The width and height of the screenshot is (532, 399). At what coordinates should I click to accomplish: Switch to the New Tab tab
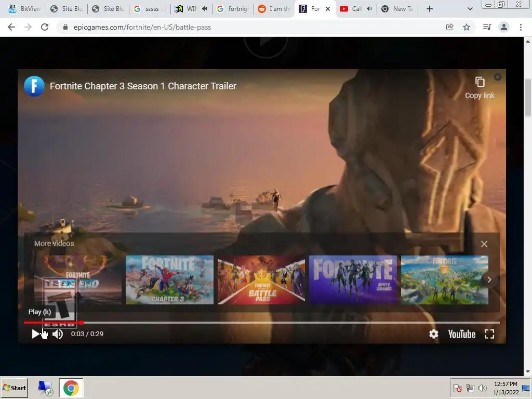point(398,9)
